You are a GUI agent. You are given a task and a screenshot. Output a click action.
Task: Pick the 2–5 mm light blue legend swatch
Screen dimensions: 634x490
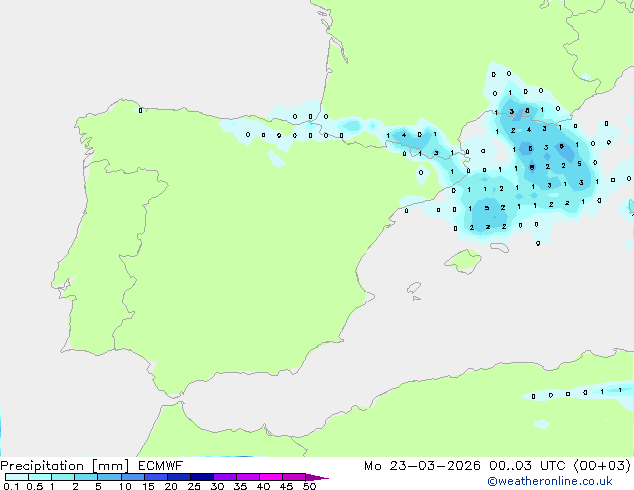pos(86,477)
